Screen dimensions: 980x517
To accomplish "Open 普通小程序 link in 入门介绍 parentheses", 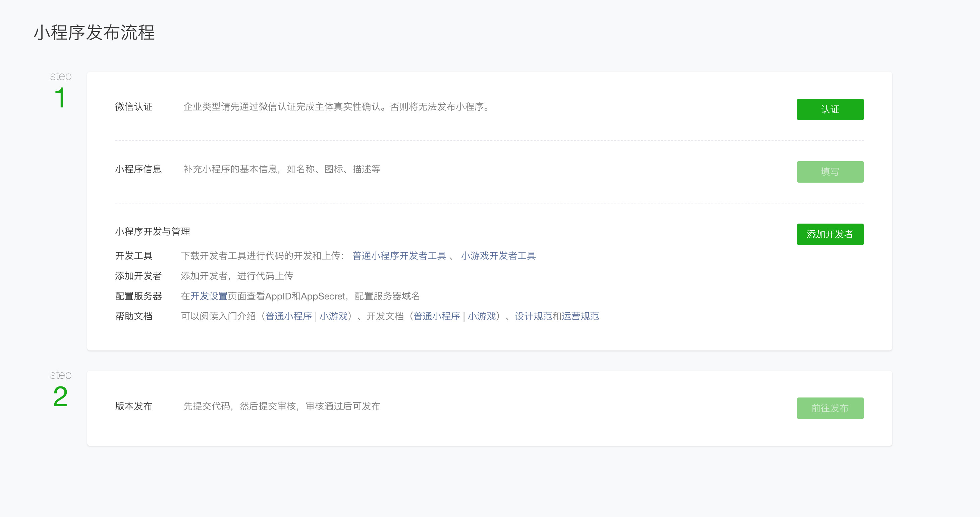I will click(x=288, y=316).
